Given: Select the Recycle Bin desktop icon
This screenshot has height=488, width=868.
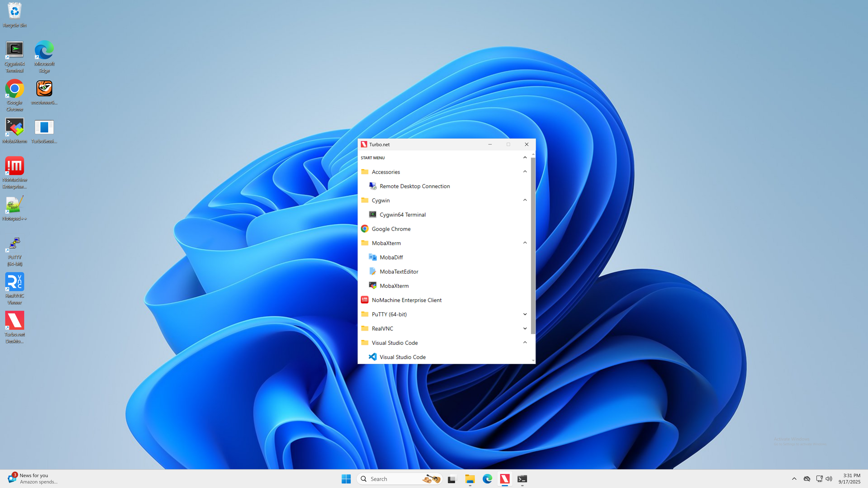Looking at the screenshot, I should tap(14, 15).
